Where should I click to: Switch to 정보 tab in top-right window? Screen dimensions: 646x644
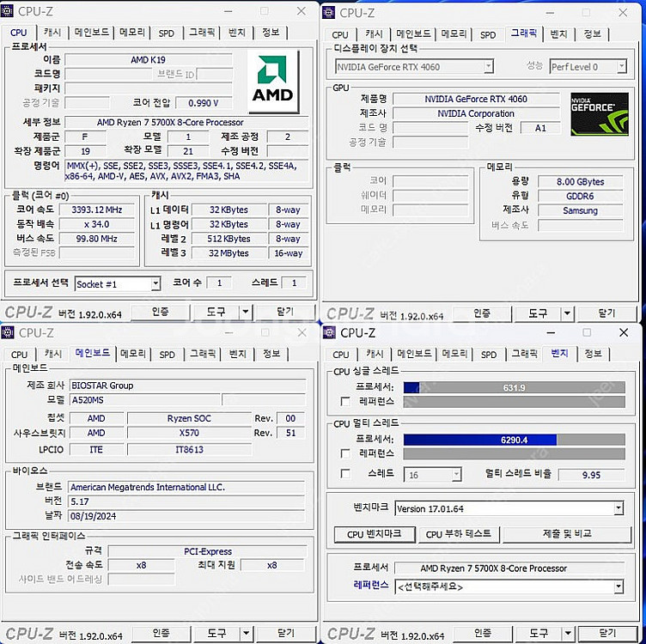click(593, 34)
